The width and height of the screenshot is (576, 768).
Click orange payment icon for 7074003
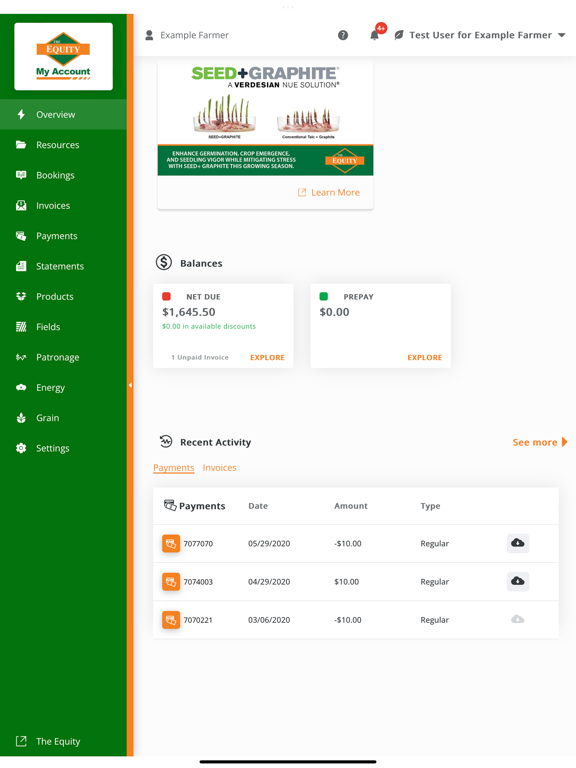171,582
